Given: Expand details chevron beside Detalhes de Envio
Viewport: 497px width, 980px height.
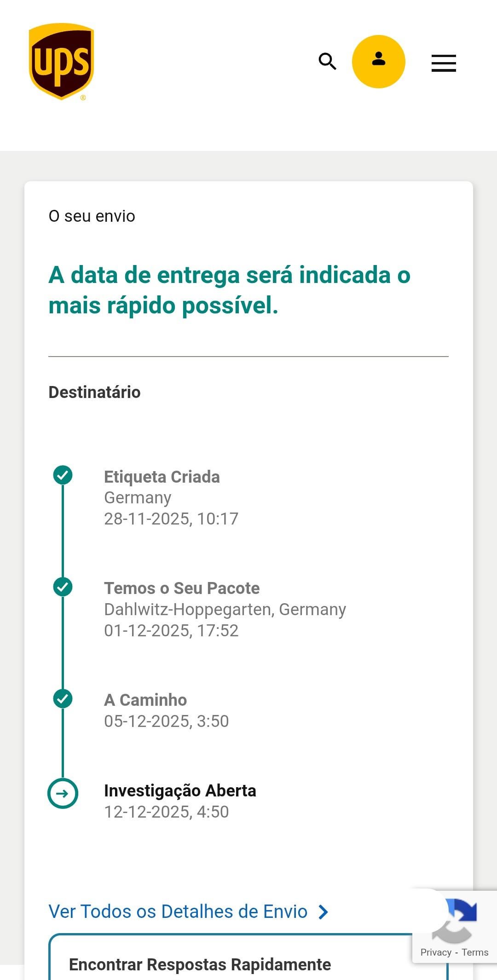Looking at the screenshot, I should click(x=324, y=912).
